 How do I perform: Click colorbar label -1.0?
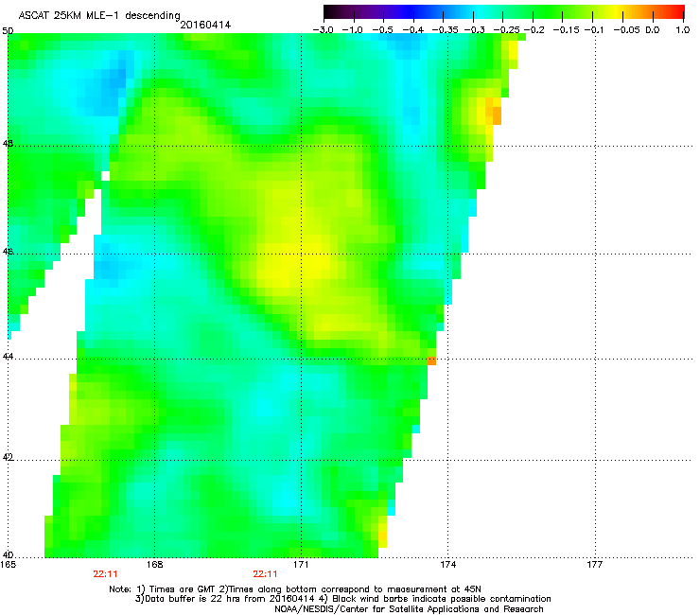tap(353, 30)
